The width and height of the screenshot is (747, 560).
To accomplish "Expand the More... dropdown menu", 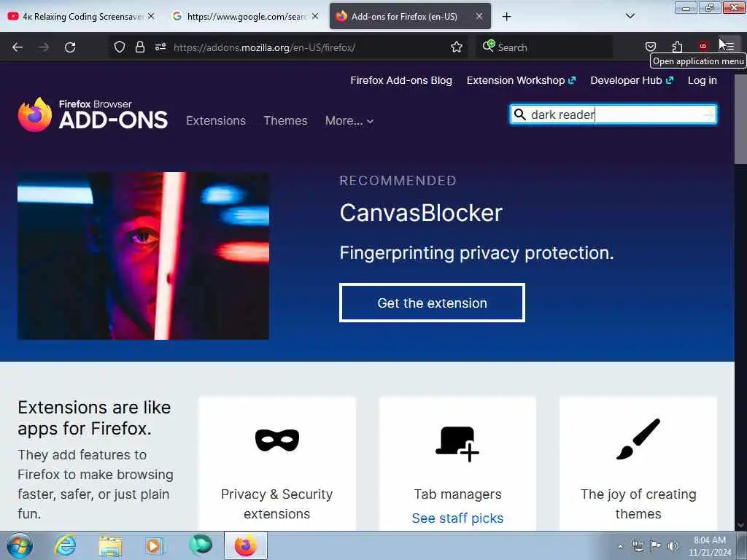I will coord(349,120).
